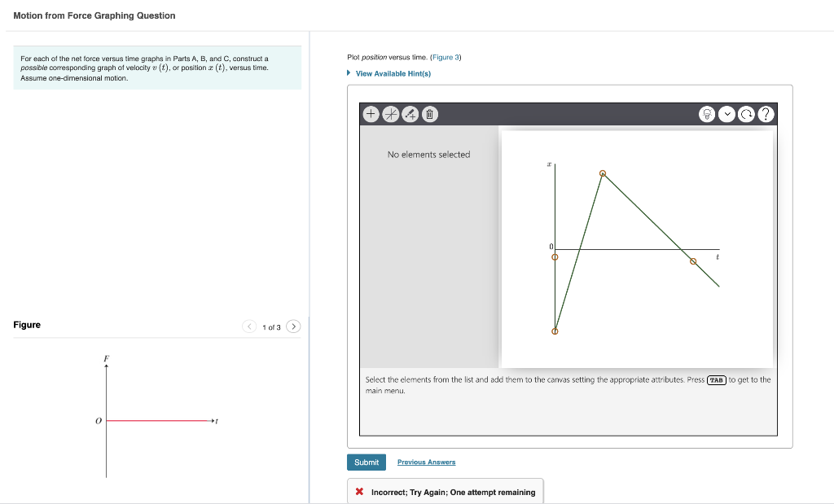Submit the plotted position graph

coord(367,462)
